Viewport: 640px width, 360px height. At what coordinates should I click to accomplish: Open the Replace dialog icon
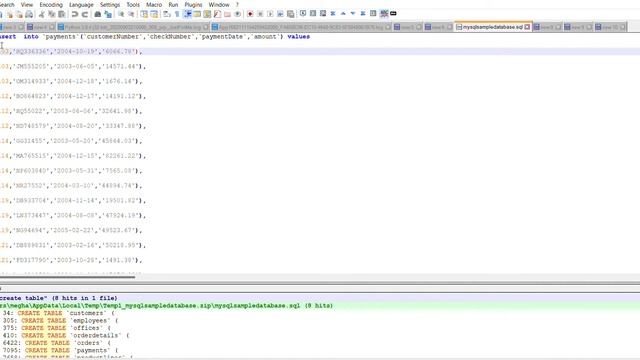[x=108, y=14]
